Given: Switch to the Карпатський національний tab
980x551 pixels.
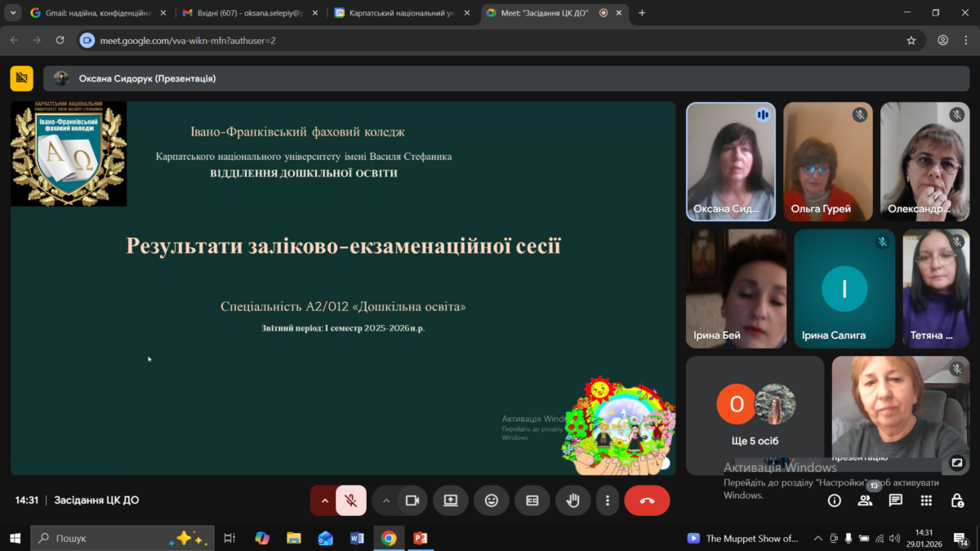Looking at the screenshot, I should [400, 13].
